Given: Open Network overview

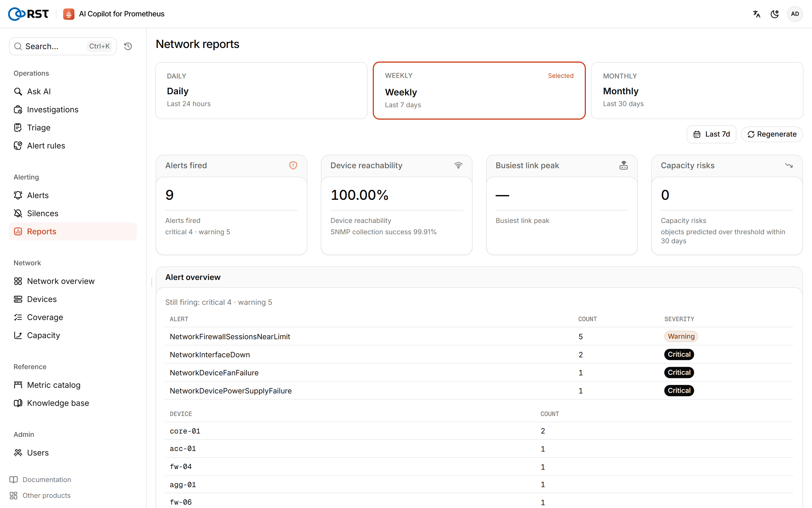Looking at the screenshot, I should pos(73,281).
